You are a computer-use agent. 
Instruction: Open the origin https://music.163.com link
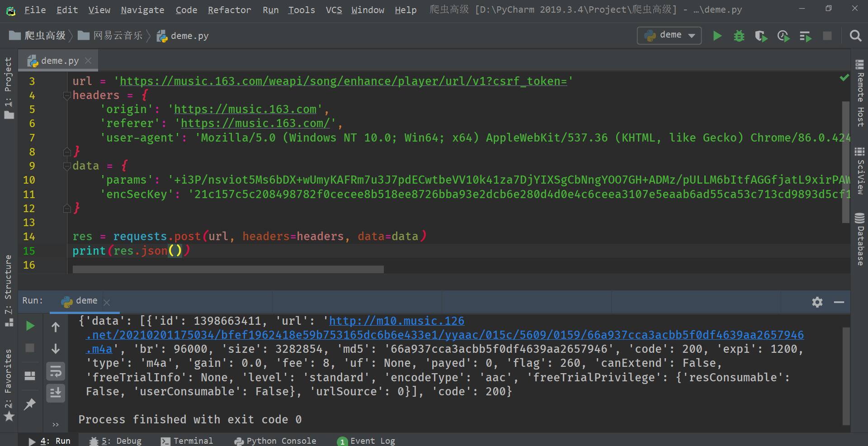coord(245,109)
